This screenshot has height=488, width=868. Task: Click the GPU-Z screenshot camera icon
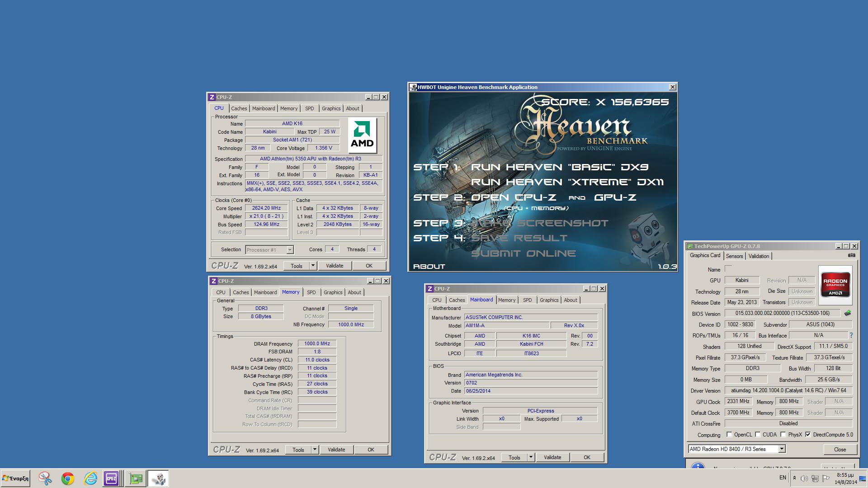point(851,255)
